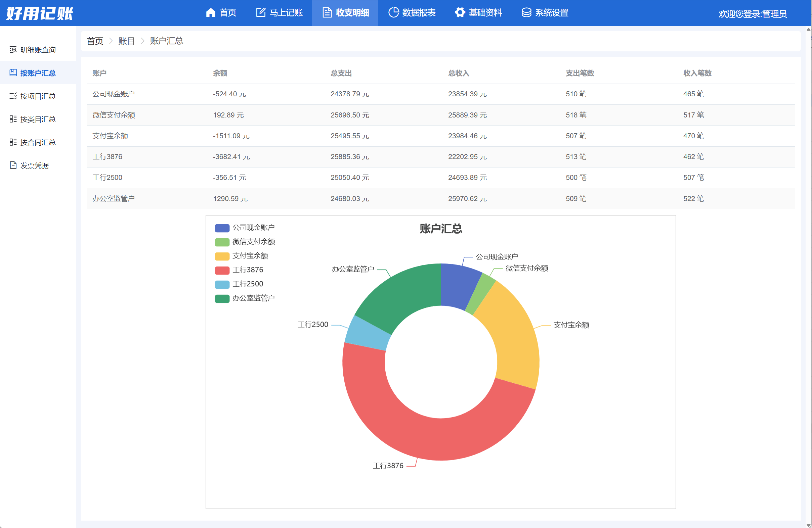Click the light blue 工行2500 donut slice

[x=369, y=334]
